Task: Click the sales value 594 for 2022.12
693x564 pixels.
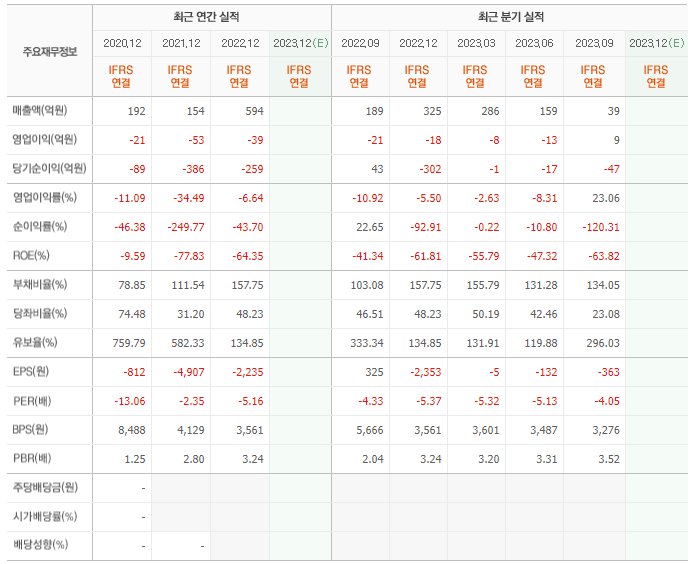Action: pos(254,111)
